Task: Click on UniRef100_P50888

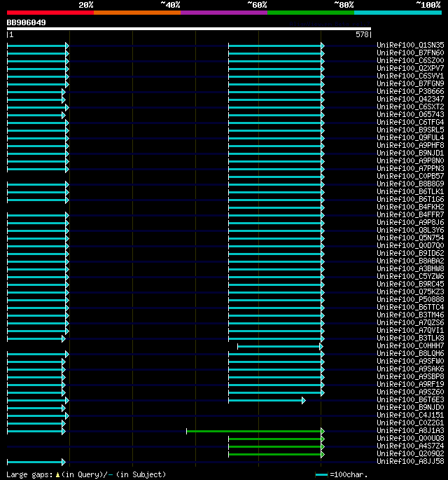Action: [x=410, y=299]
